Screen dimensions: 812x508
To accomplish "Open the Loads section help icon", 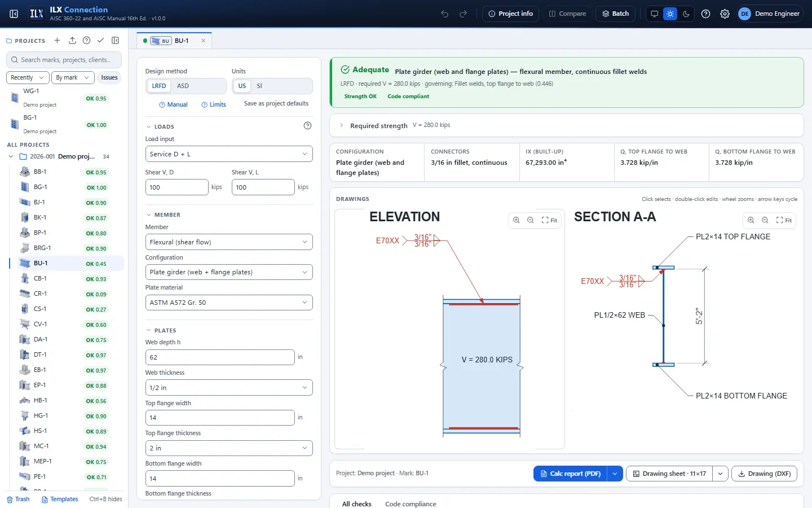I will coord(307,126).
